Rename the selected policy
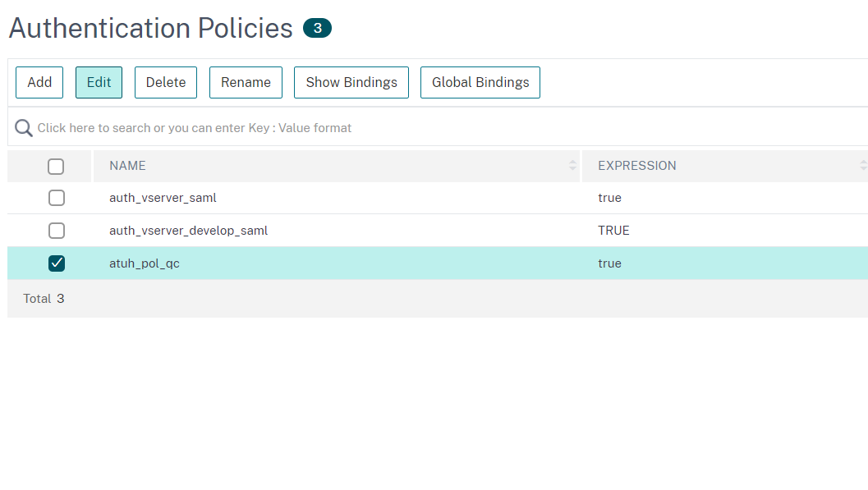Image resolution: width=868 pixels, height=490 pixels. click(x=246, y=82)
